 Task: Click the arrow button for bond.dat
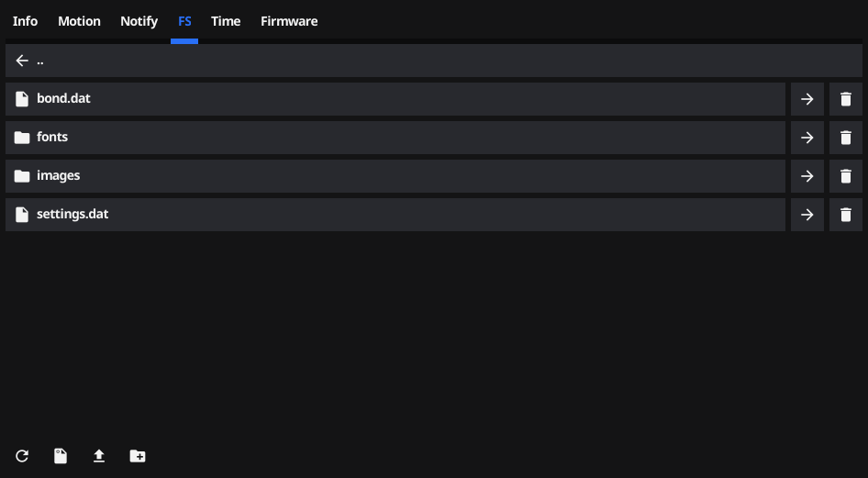coord(807,99)
